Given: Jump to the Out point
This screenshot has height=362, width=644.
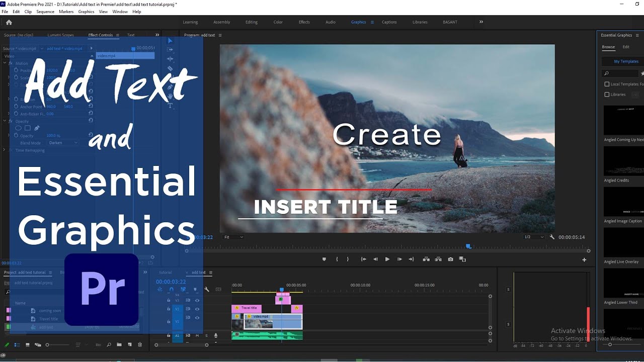Looking at the screenshot, I should pyautogui.click(x=411, y=259).
